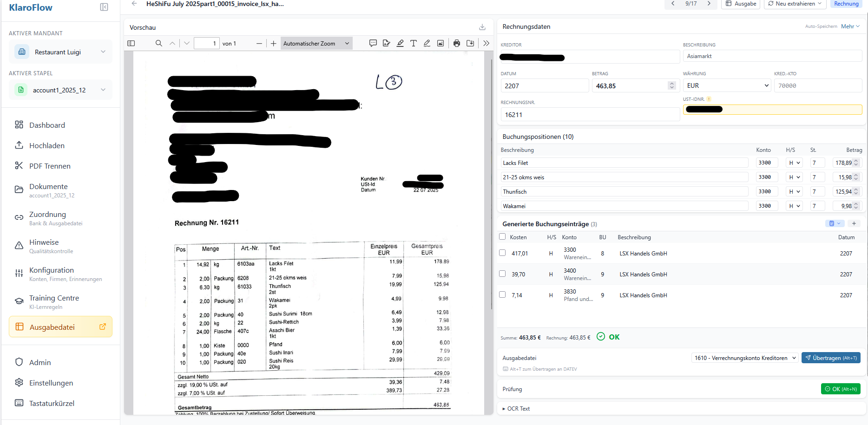Open H/S dropdown for Thunfisch
Screen dimensions: 868x425
pos(795,191)
